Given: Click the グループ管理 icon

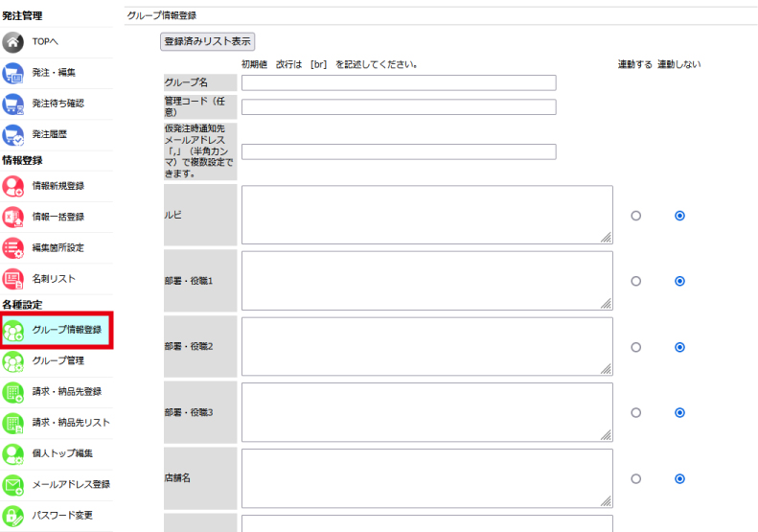Looking at the screenshot, I should [13, 361].
